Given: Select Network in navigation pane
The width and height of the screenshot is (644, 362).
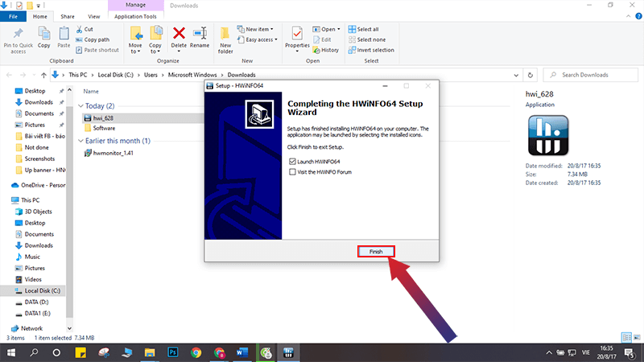Looking at the screenshot, I should pos(27,328).
